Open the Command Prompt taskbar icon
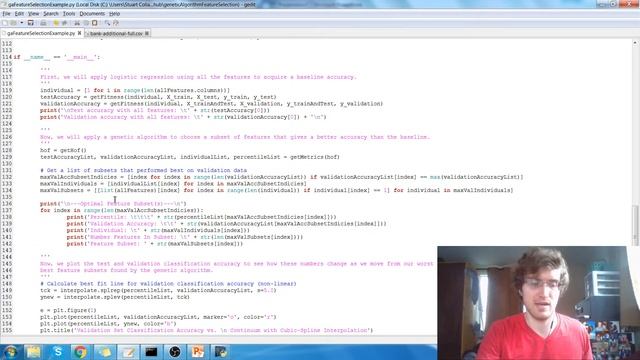The height and width of the screenshot is (360, 640). 151,352
